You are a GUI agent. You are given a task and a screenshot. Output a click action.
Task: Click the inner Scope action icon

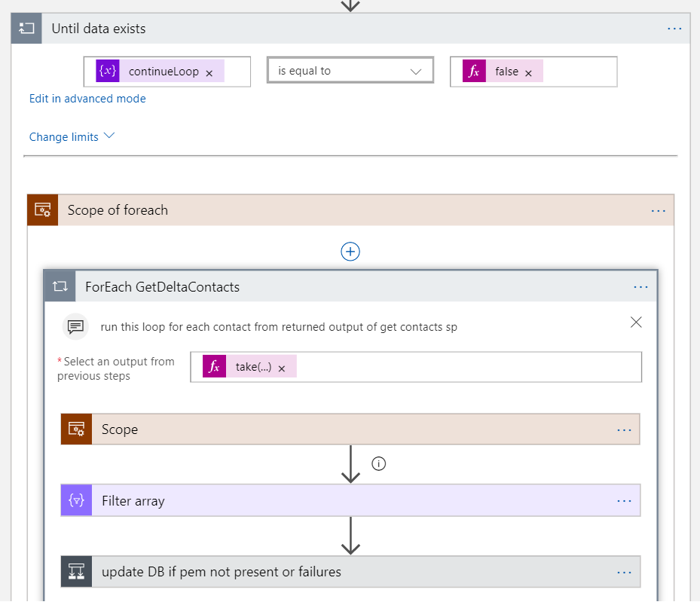tap(76, 429)
